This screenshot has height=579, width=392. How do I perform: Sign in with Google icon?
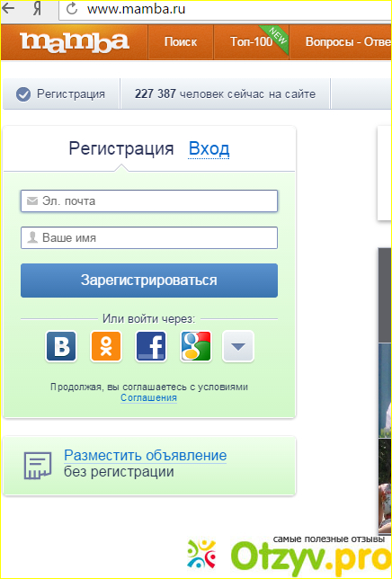click(x=196, y=346)
